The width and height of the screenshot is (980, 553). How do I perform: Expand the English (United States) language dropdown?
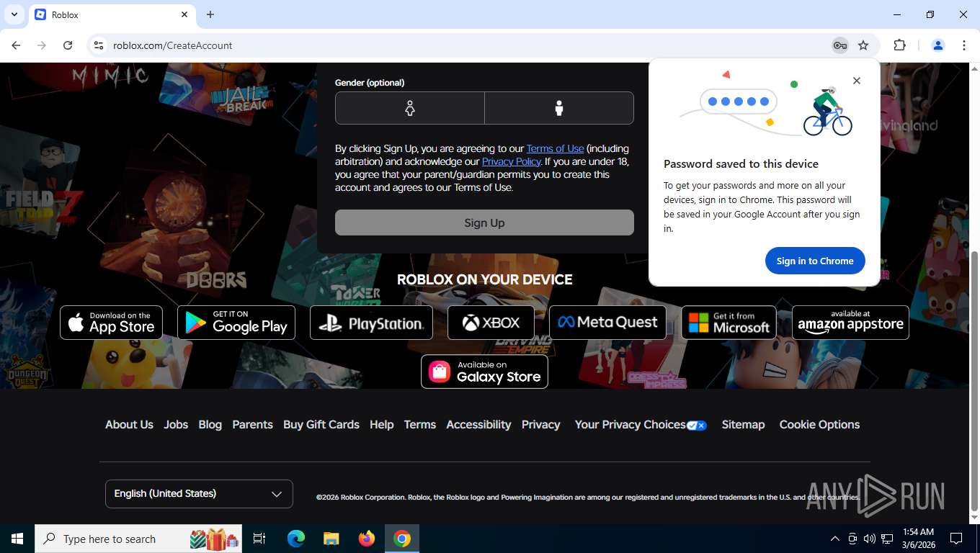(199, 493)
